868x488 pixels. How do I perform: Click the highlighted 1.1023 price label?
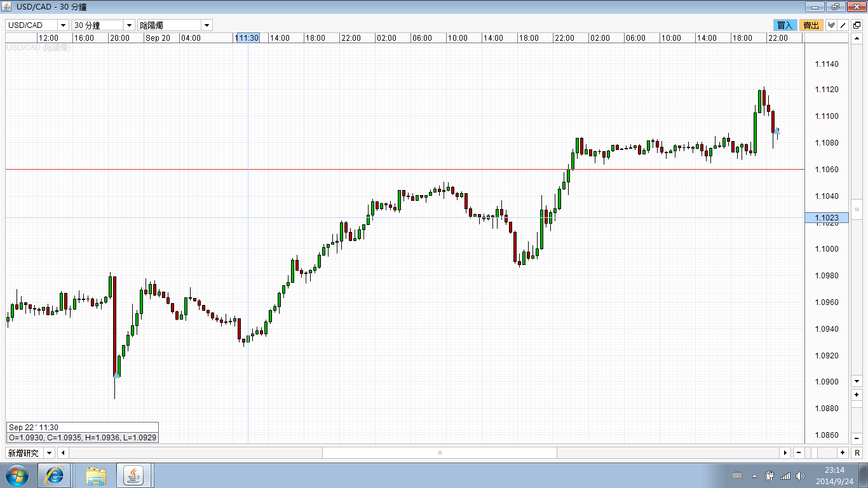[826, 218]
